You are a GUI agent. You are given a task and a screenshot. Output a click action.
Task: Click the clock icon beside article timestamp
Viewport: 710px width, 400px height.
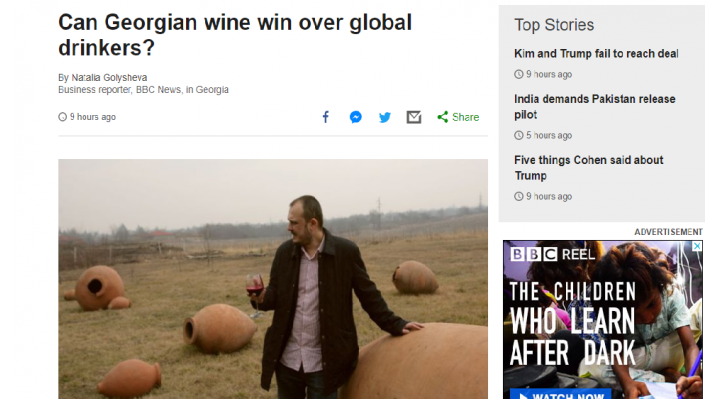pyautogui.click(x=63, y=117)
